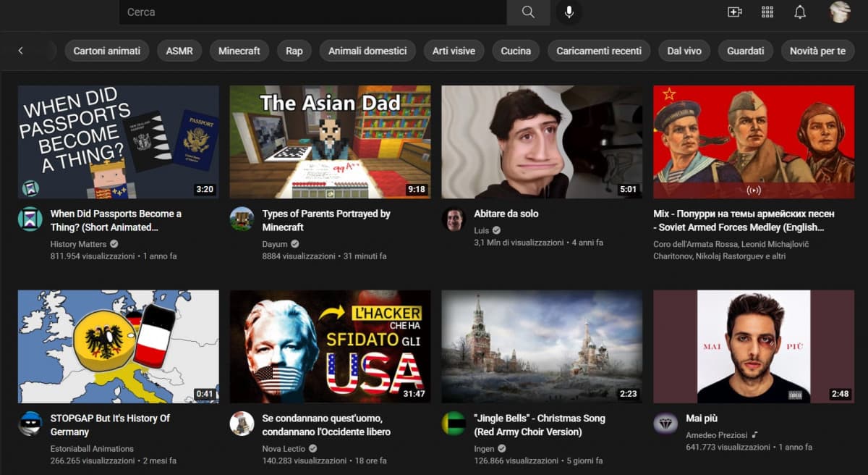Viewport: 868px width, 475px height.
Task: Select the Dal vivo filter chip
Action: click(684, 51)
